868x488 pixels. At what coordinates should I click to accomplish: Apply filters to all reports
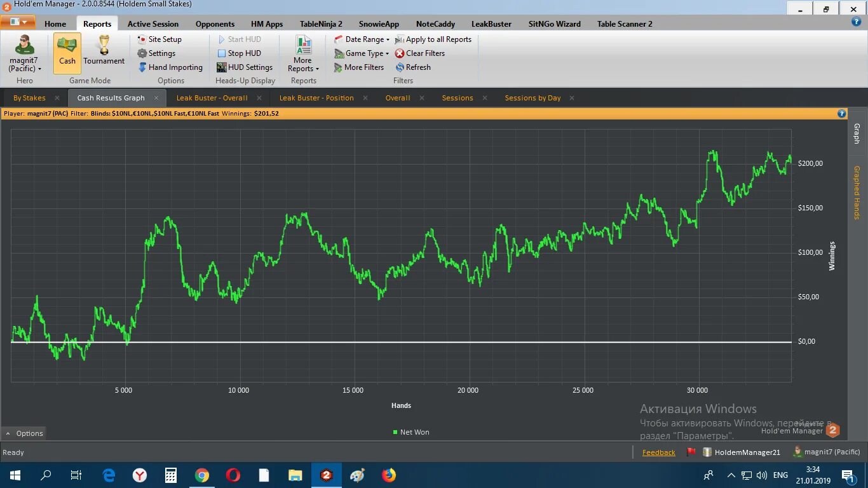pos(433,39)
